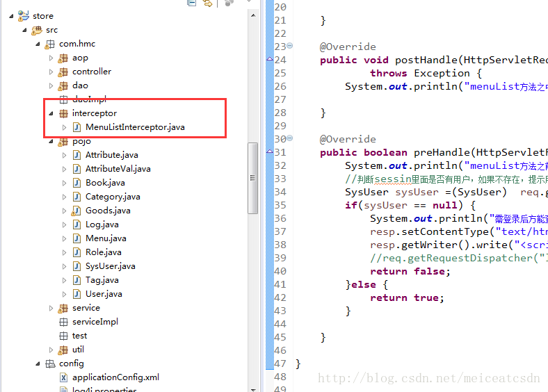
Task: Click the package explorer scroll up arrow
Action: tap(253, 15)
